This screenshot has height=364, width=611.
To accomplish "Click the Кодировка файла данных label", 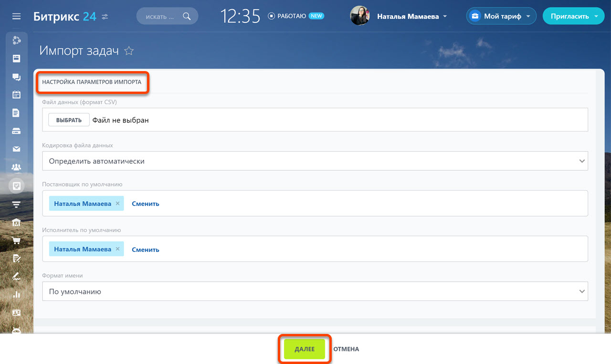I will 78,145.
